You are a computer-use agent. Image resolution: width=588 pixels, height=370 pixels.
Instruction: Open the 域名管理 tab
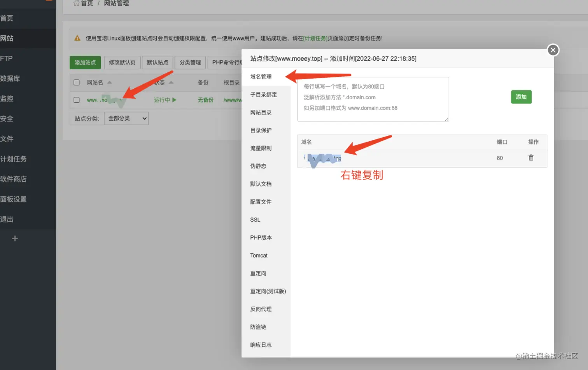click(x=261, y=77)
